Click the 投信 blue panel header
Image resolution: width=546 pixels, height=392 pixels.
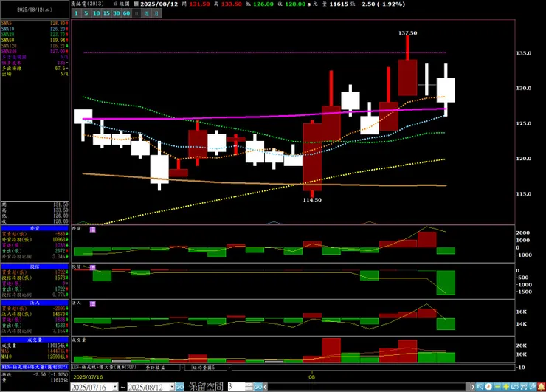[x=35, y=267]
